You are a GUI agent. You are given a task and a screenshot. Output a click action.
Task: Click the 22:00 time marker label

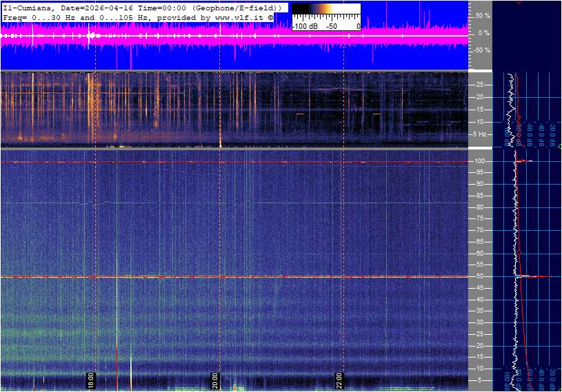pyautogui.click(x=339, y=380)
